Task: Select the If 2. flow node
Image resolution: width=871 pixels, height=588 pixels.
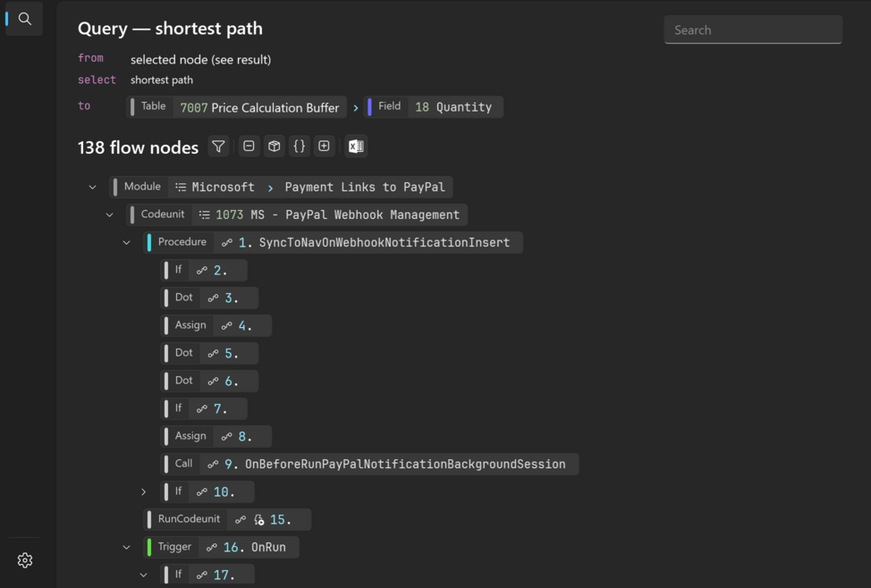Action: (x=203, y=271)
